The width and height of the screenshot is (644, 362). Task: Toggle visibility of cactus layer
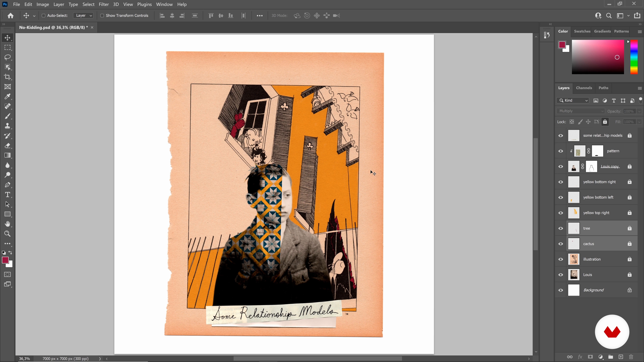click(561, 244)
